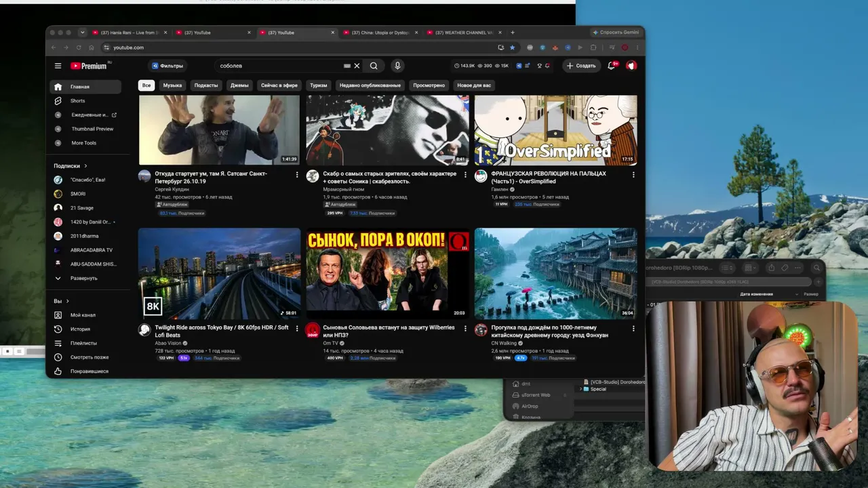Open new browser tab with plus button
The height and width of the screenshot is (488, 868).
[513, 33]
